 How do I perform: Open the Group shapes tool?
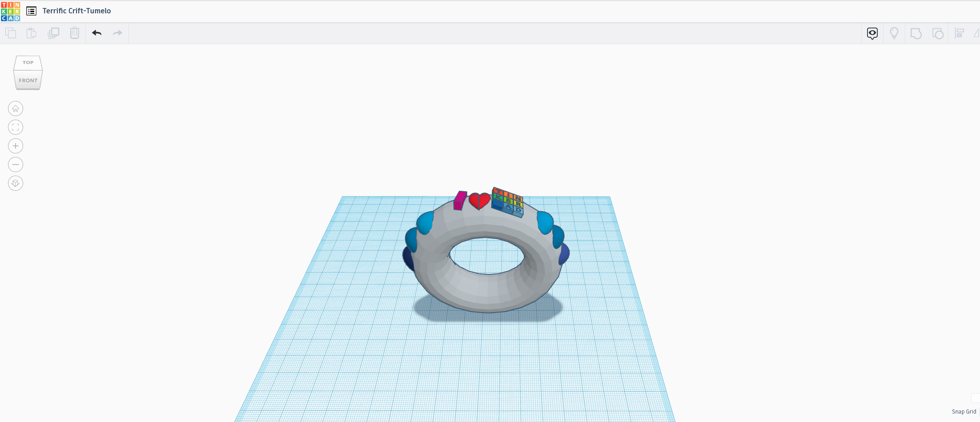click(x=916, y=33)
